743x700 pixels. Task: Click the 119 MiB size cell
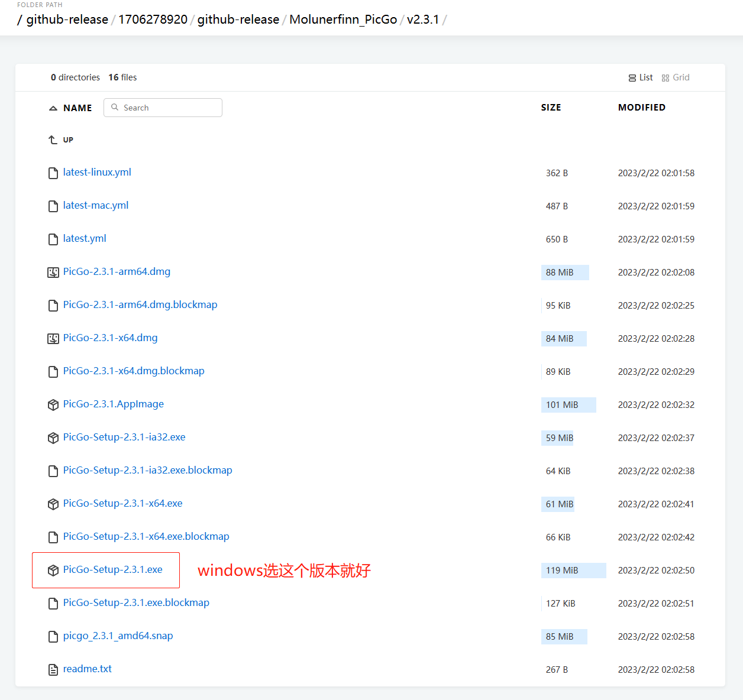pos(574,571)
